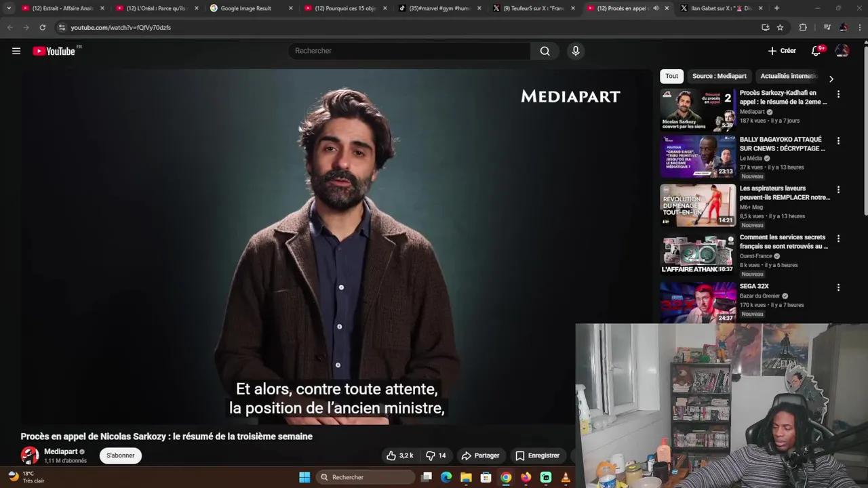
Task: Go back with the browser back arrow
Action: 9,27
